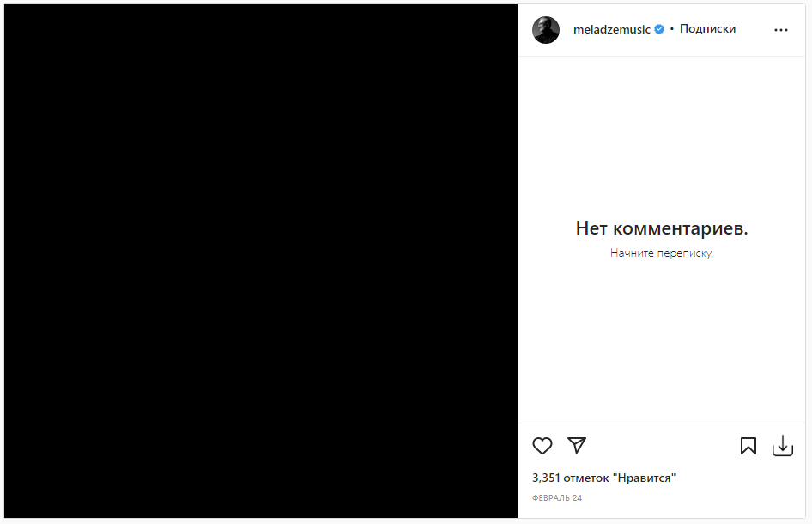Click the 'Нет комментариев' heading
This screenshot has width=812, height=524.
(662, 228)
